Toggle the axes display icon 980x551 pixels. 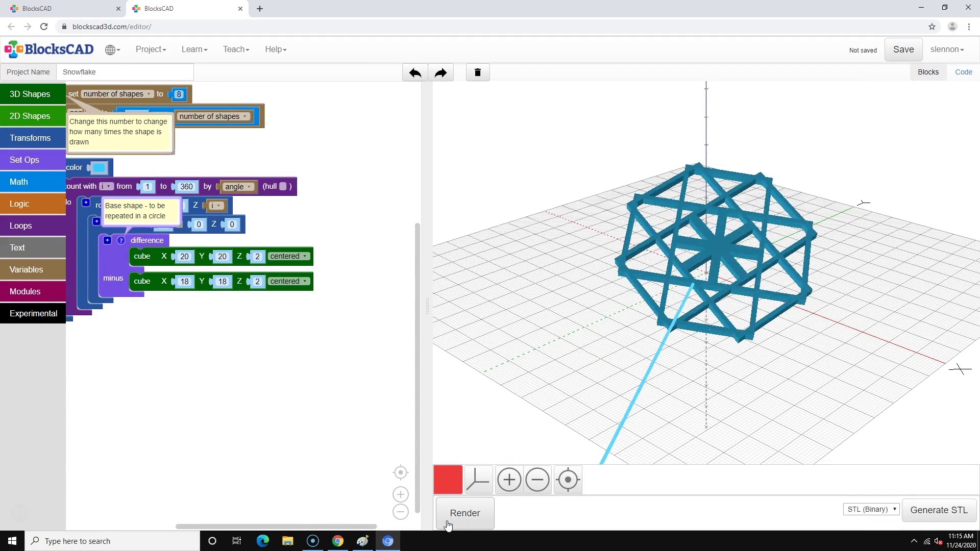point(478,480)
